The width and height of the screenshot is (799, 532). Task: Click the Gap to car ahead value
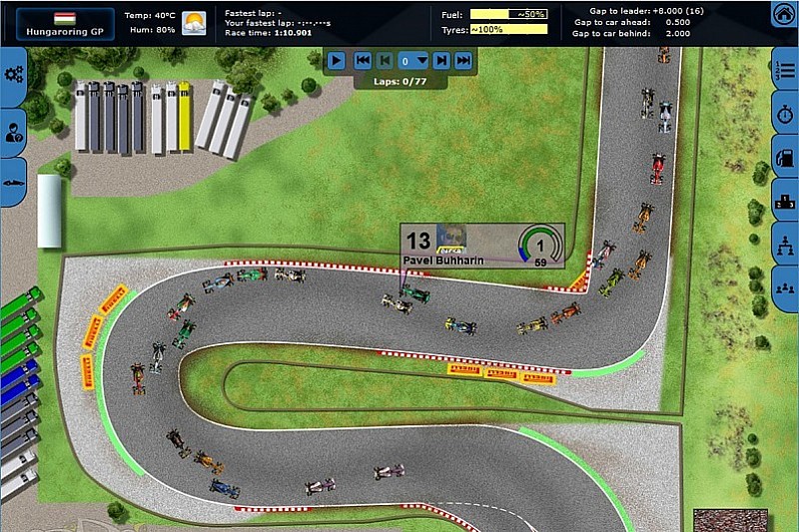click(678, 22)
